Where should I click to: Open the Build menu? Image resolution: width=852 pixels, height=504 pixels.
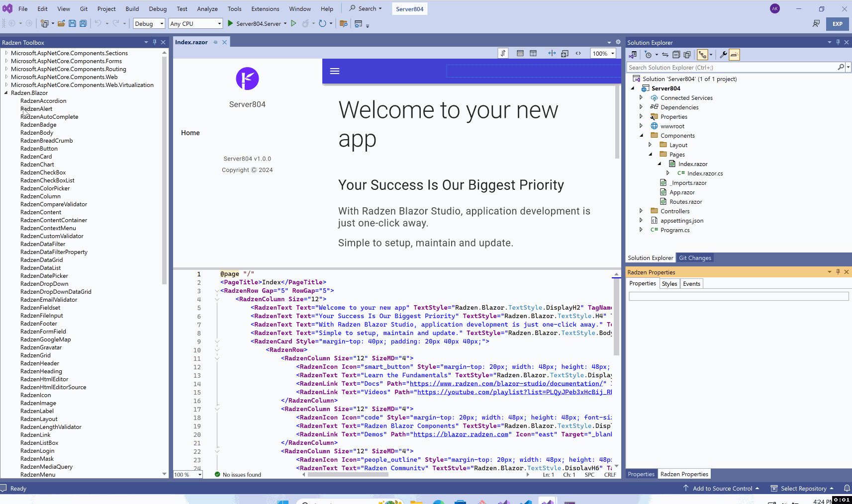[x=132, y=8]
